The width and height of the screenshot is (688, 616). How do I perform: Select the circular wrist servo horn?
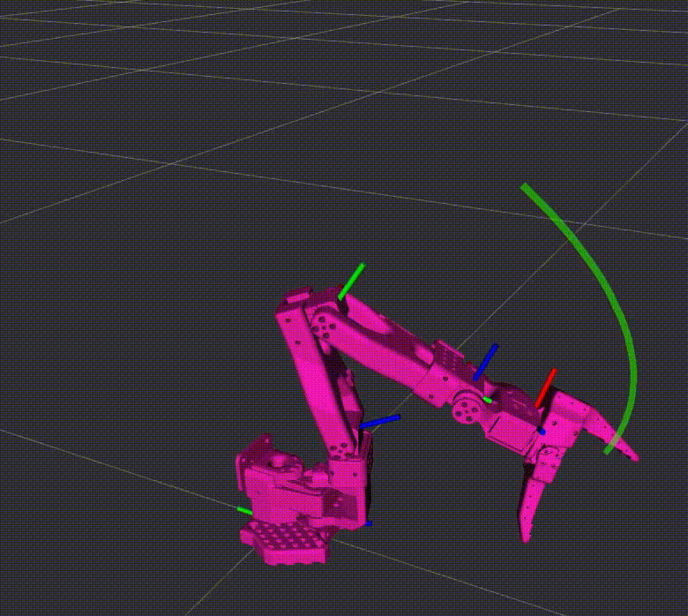(463, 410)
